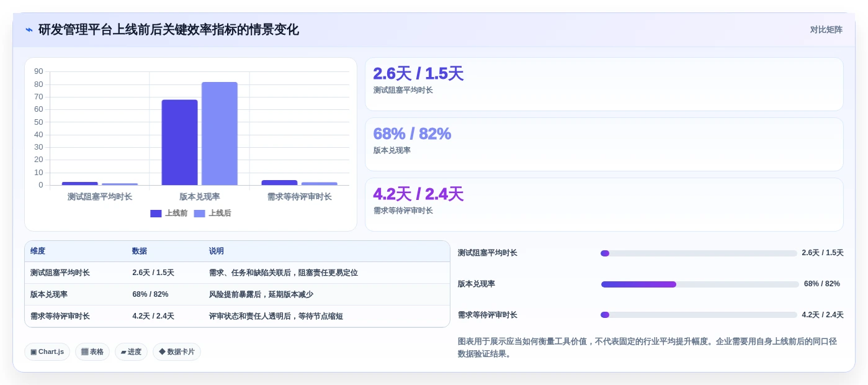The width and height of the screenshot is (868, 385).
Task: Click the 数据卡片 tag chip
Action: (x=177, y=351)
